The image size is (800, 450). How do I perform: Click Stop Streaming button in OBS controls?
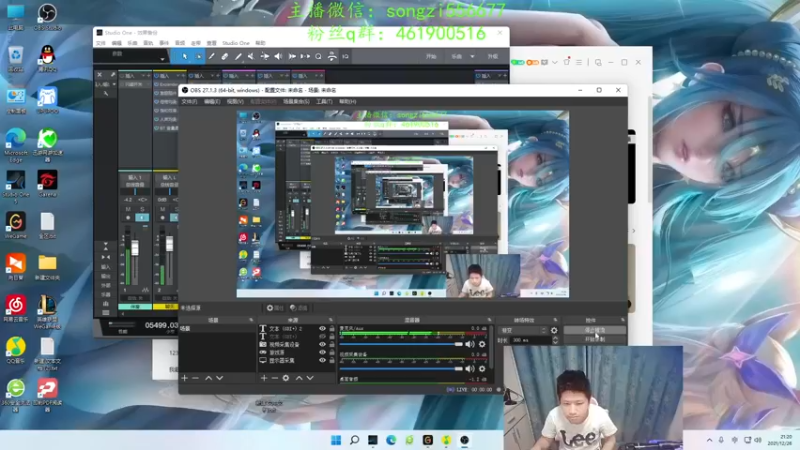[x=595, y=331]
